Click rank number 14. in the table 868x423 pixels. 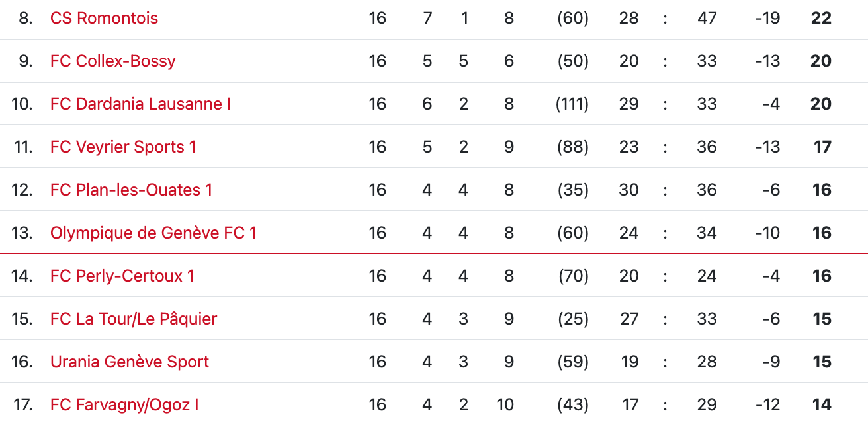[22, 276]
